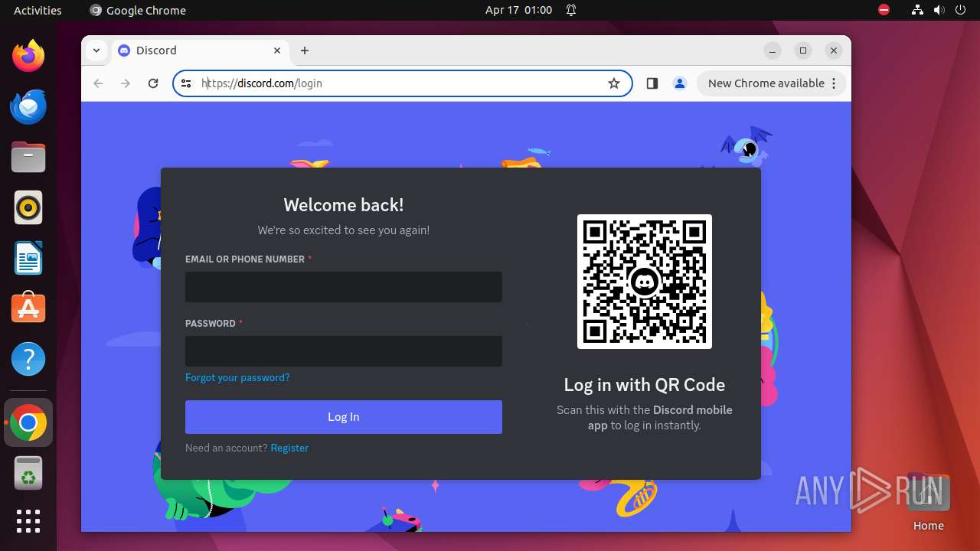980x551 pixels.
Task: Go forward in Chrome
Action: click(126, 83)
